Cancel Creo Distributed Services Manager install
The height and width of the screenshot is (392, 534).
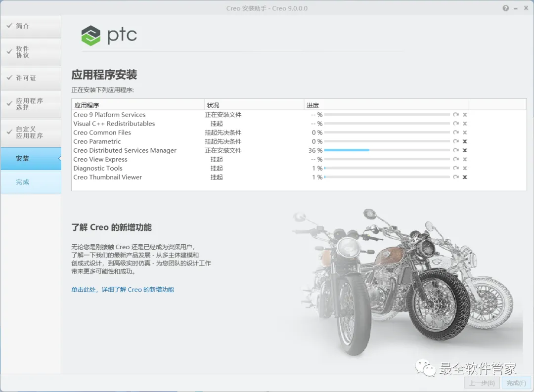click(x=465, y=150)
